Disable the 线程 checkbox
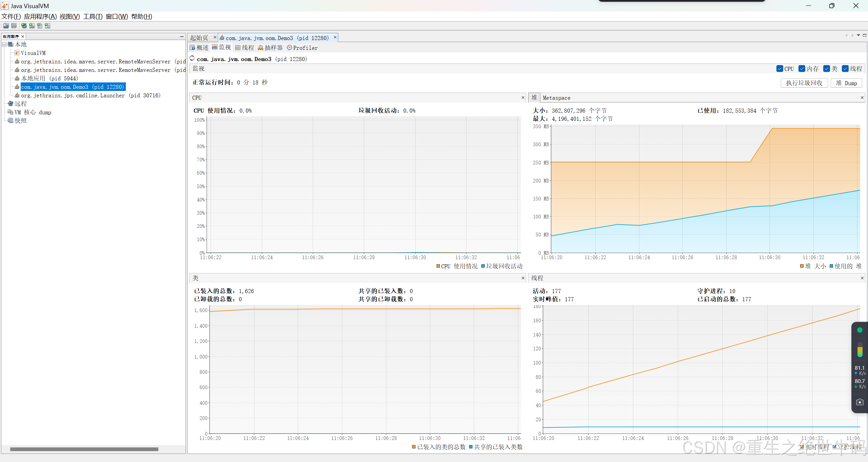 point(845,69)
